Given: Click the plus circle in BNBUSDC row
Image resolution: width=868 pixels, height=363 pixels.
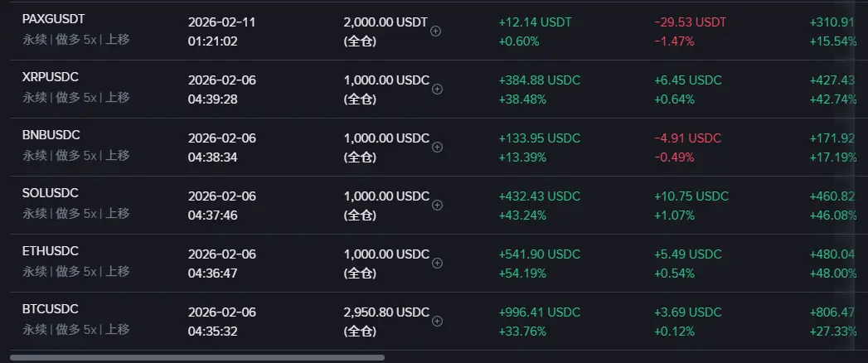Looking at the screenshot, I should pos(438,147).
